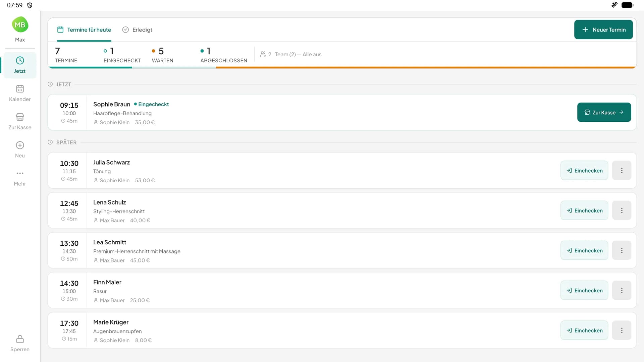Open more options for Lena Schulz
644x362 pixels.
[622, 210]
